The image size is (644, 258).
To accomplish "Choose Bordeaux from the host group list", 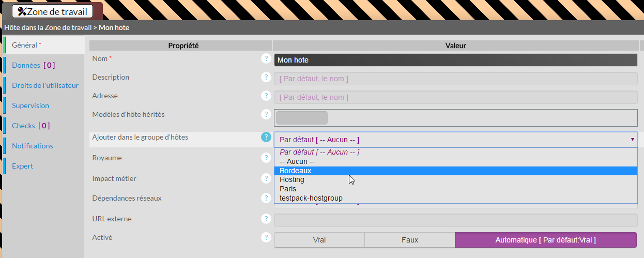I will pos(296,171).
